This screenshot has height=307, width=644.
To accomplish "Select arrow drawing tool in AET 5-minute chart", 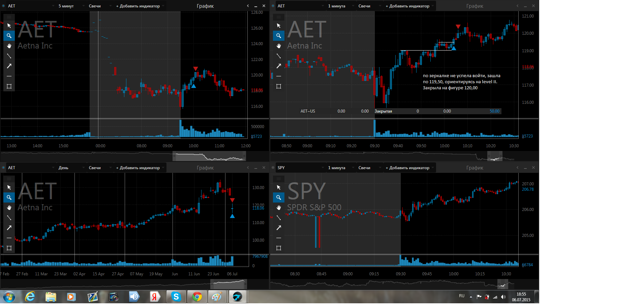I will [9, 66].
